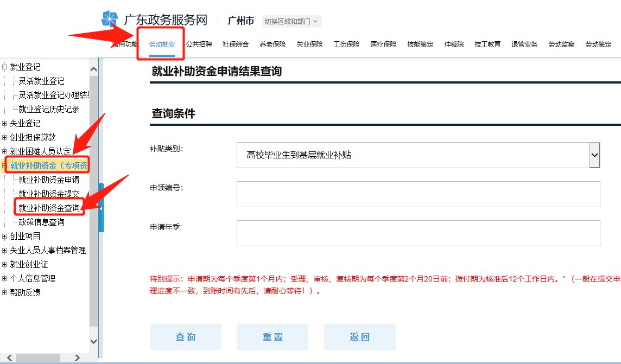
Task: Expand the 失业登记 tree node
Action: pyautogui.click(x=5, y=124)
